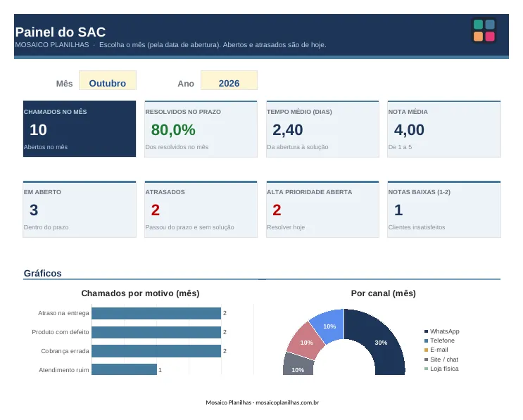Image resolution: width=523 pixels, height=420 pixels.
Task: Click the Nota média value 4,00
Action: click(x=409, y=130)
